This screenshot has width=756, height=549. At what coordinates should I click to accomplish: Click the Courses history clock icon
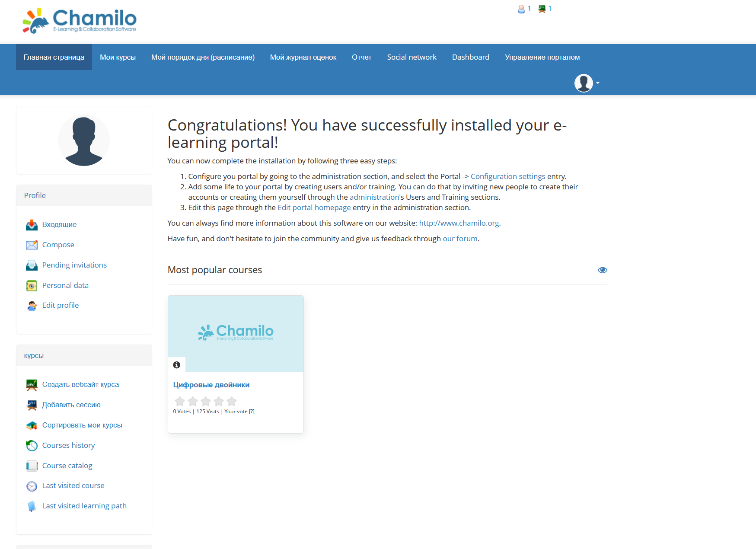32,446
